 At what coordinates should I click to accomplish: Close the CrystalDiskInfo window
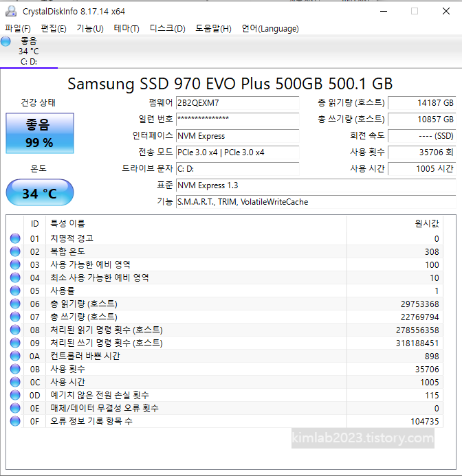446,12
